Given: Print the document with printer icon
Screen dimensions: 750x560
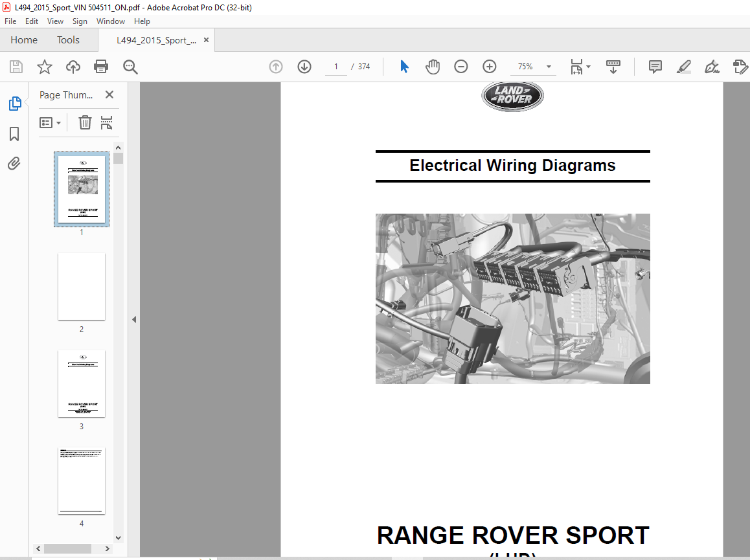Looking at the screenshot, I should [x=101, y=67].
